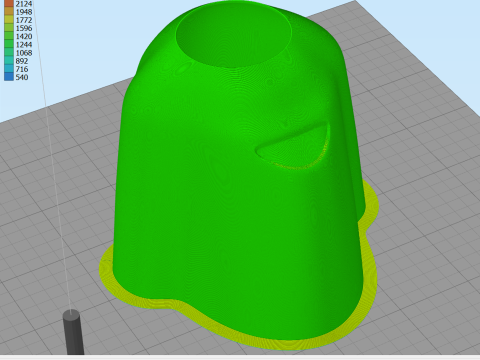Select the 1068 legend value

point(24,53)
